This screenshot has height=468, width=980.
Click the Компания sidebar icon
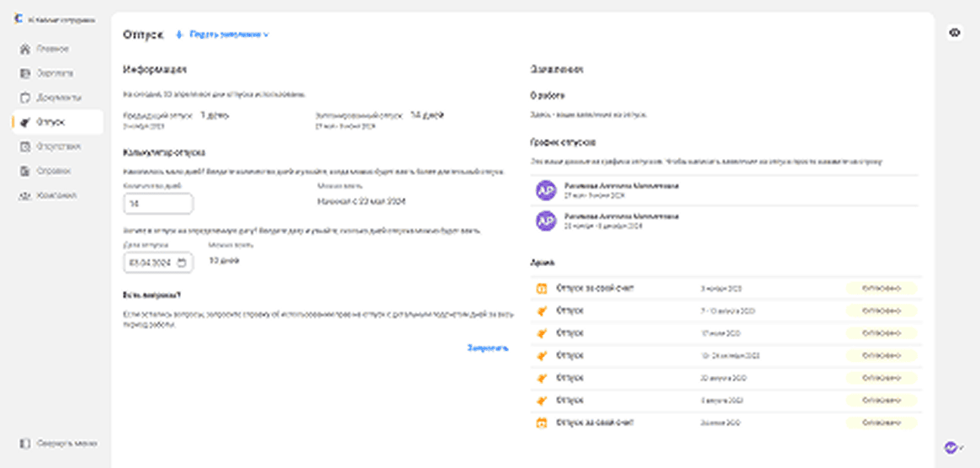(25, 195)
